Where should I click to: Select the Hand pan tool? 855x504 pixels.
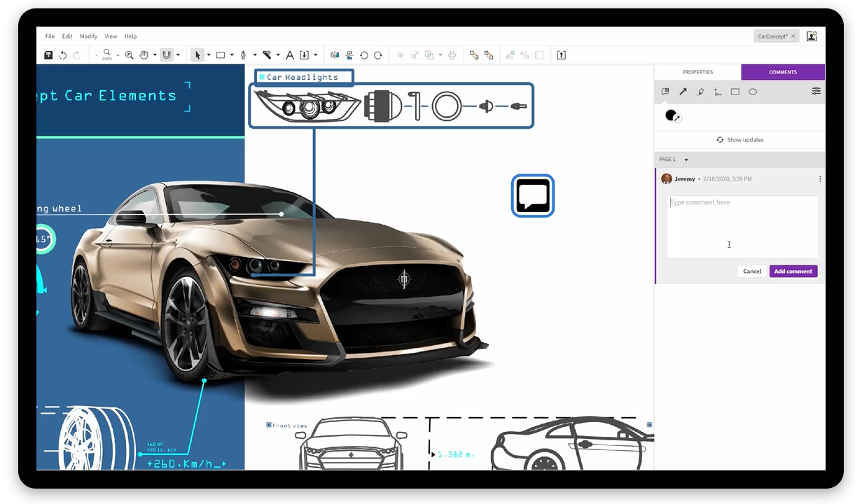[x=145, y=55]
